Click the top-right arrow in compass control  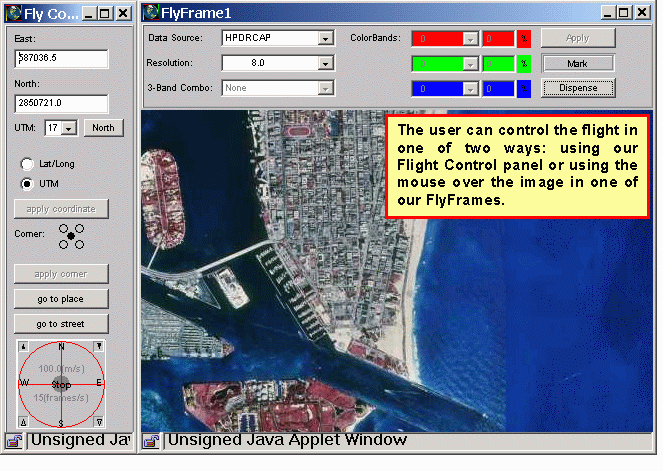[100, 346]
